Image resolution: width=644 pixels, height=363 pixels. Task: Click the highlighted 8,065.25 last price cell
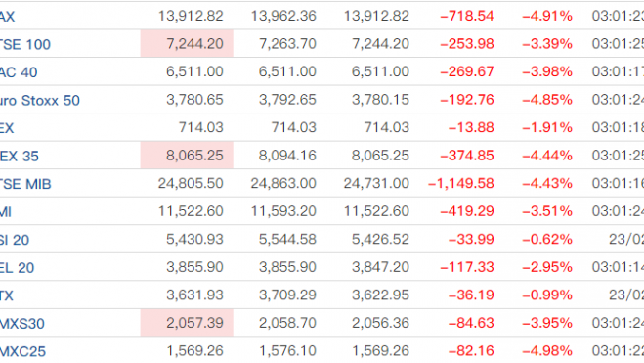click(187, 155)
